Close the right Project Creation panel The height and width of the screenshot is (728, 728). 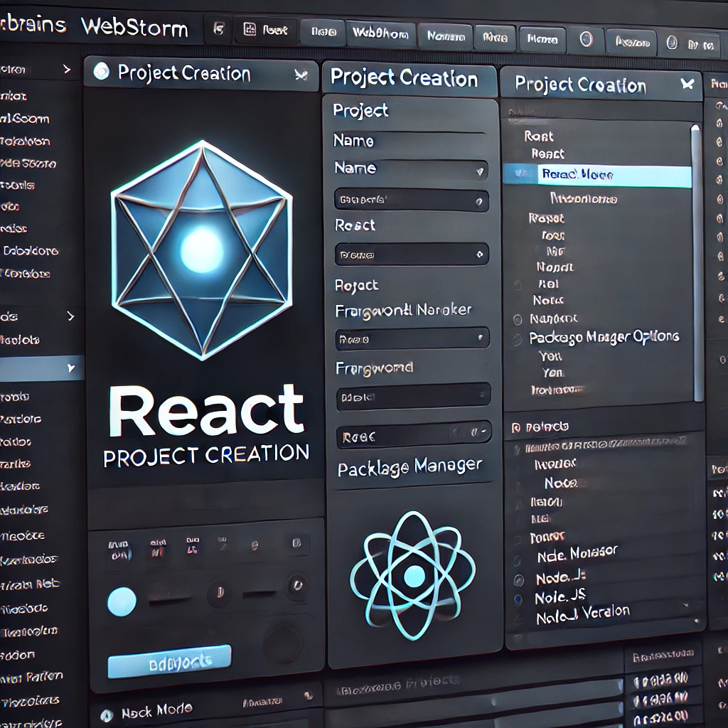pyautogui.click(x=687, y=84)
